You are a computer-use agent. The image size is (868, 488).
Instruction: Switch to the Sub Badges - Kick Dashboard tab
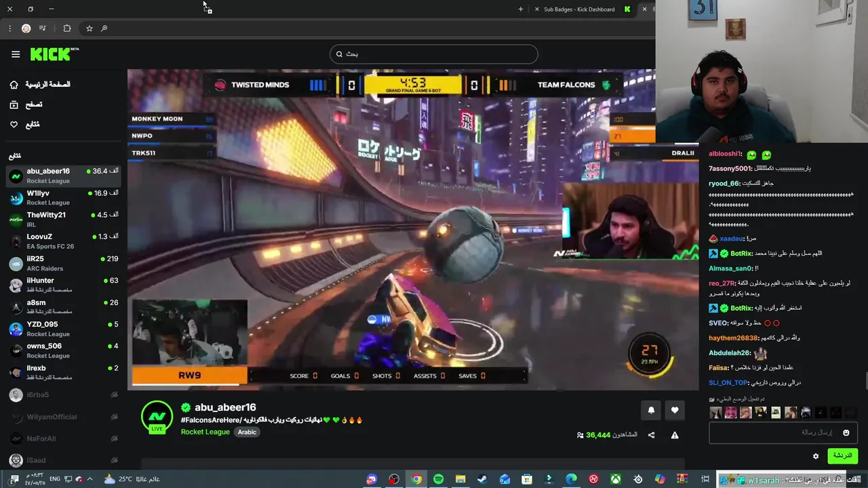click(578, 9)
